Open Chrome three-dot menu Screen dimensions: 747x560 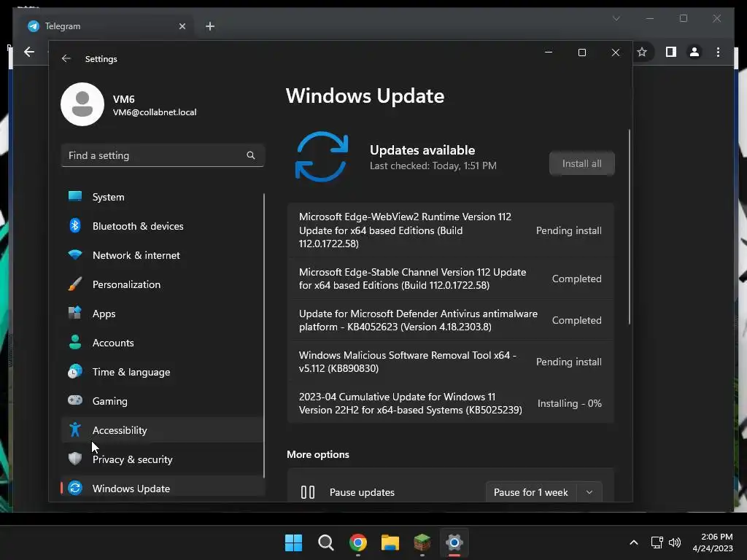pyautogui.click(x=718, y=52)
